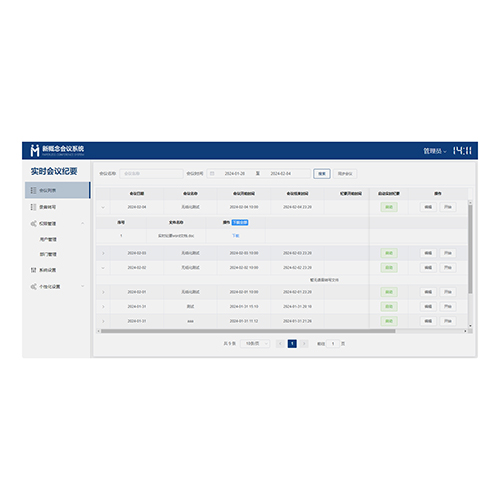Image resolution: width=500 pixels, height=500 pixels.
Task: Click the blue download link in file row
Action: click(235, 236)
